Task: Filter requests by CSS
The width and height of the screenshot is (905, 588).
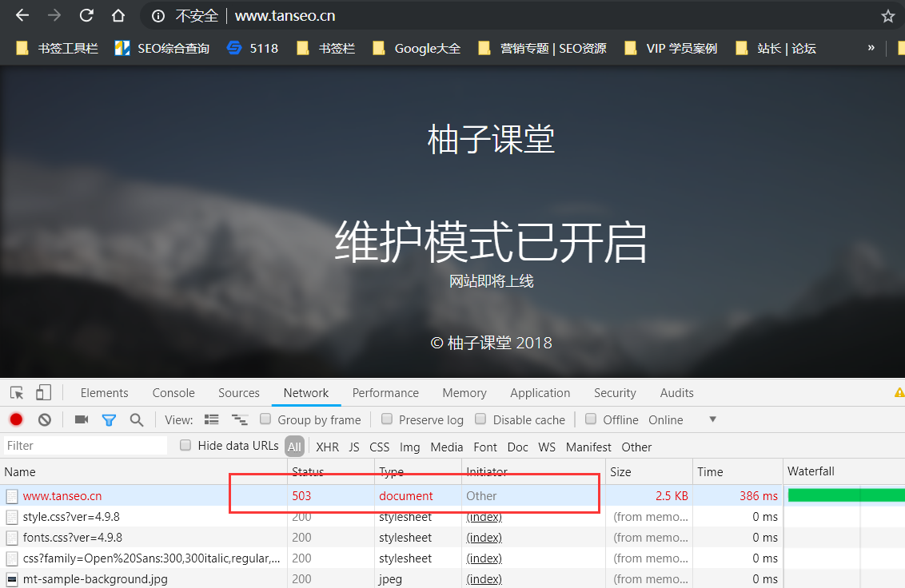Action: pyautogui.click(x=379, y=447)
